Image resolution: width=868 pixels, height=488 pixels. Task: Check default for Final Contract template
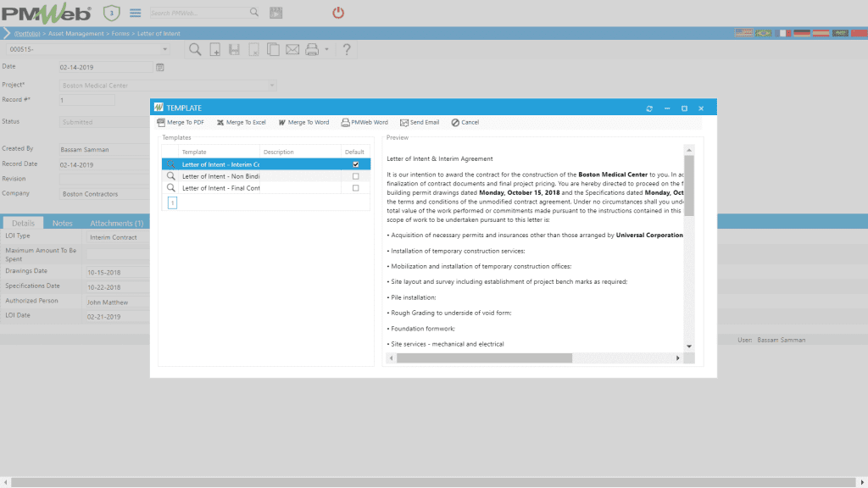click(355, 188)
